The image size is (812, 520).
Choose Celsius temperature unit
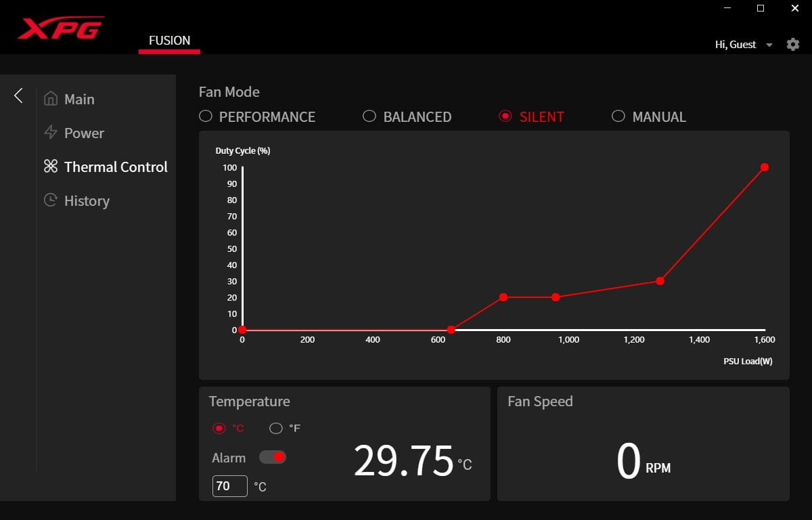pos(228,428)
